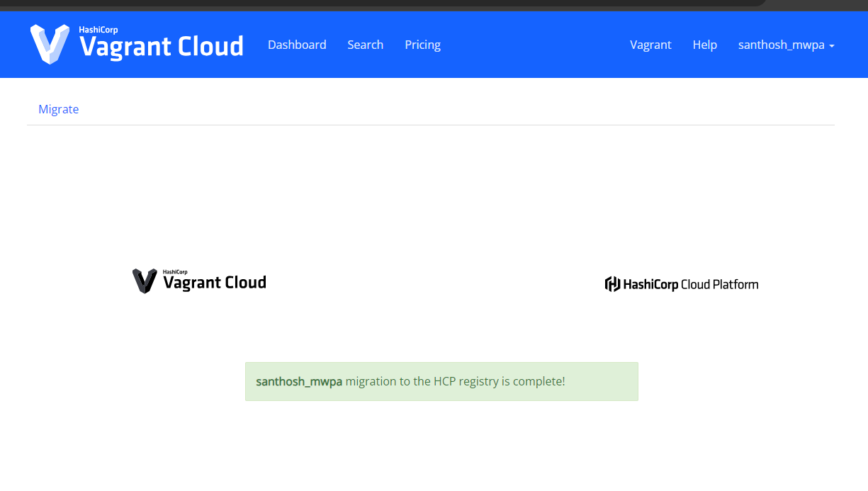This screenshot has width=868, height=491.
Task: Click the black Vagrant V icon mid-page
Action: click(x=145, y=281)
